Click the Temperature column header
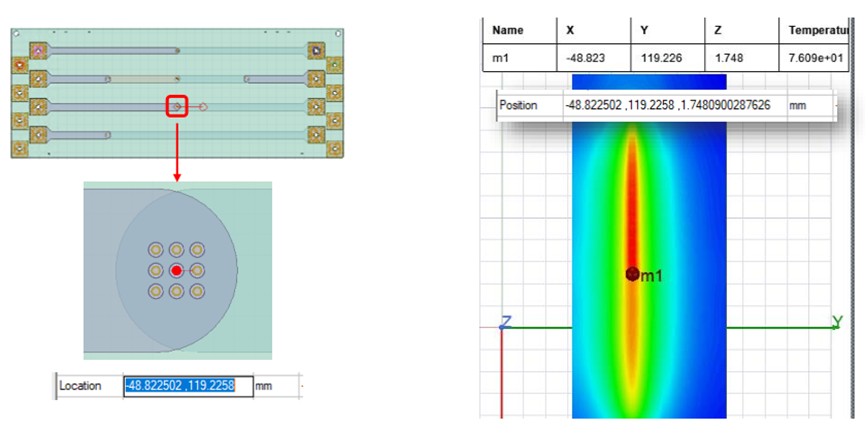865x431 pixels. point(813,30)
